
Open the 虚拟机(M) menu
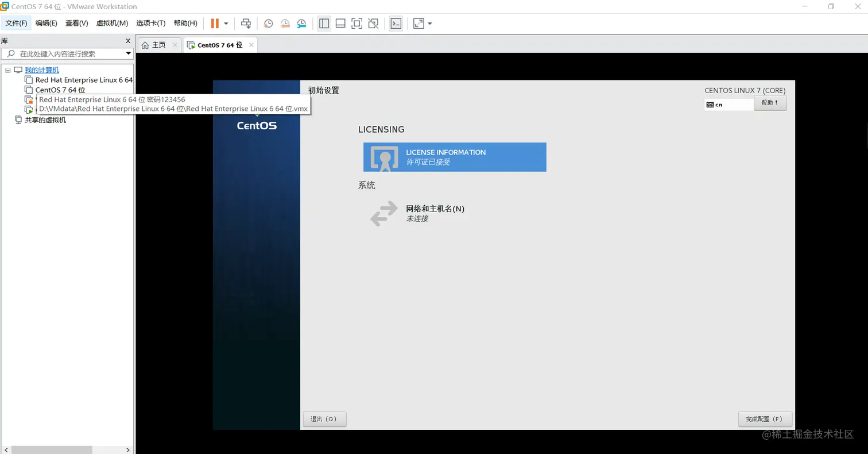112,24
